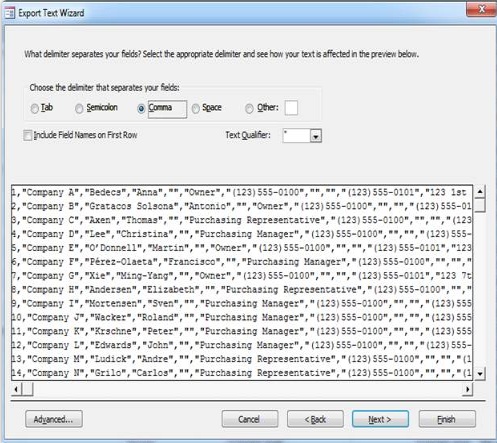
Task: Click preview row for Company I
Action: coord(241,304)
